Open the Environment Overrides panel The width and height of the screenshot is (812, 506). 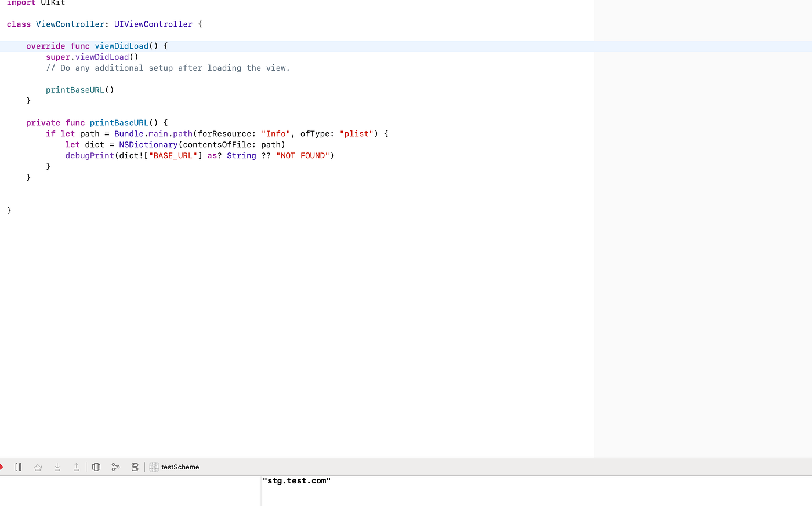pyautogui.click(x=135, y=467)
